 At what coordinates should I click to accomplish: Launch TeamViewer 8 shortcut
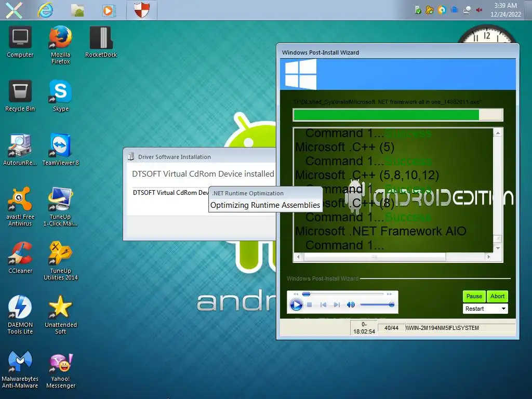pos(60,150)
